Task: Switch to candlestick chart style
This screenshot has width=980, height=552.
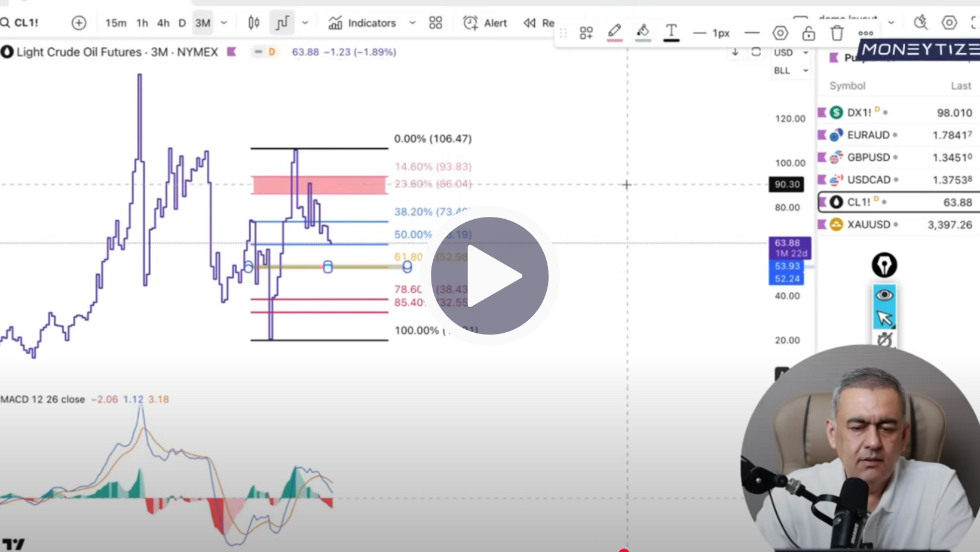Action: 254,23
